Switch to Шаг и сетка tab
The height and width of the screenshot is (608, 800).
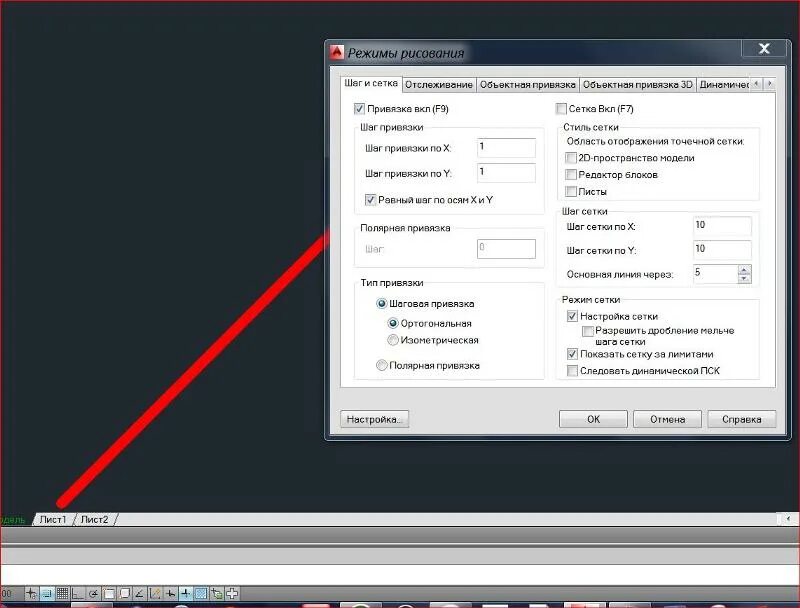(x=371, y=83)
